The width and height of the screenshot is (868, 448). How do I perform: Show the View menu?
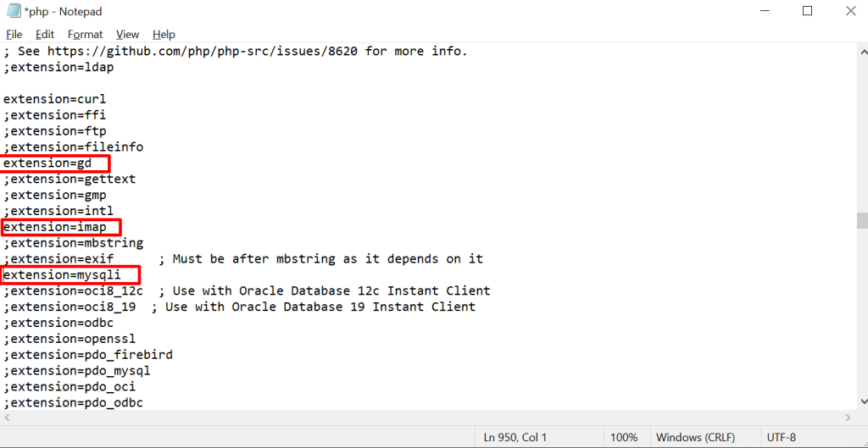pos(127,35)
